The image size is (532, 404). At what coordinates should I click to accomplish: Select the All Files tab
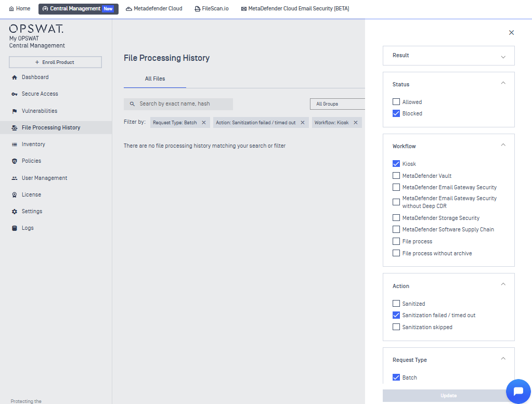155,79
